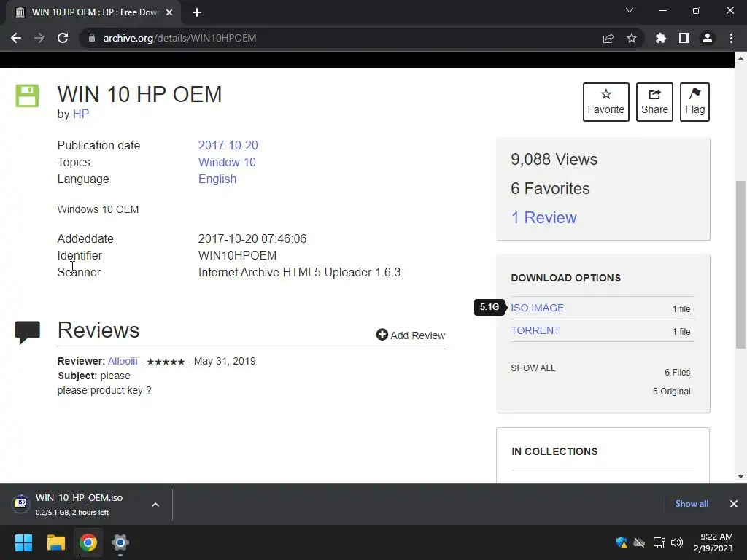Click Add Review
Screen dimensions: 747x560
411,335
